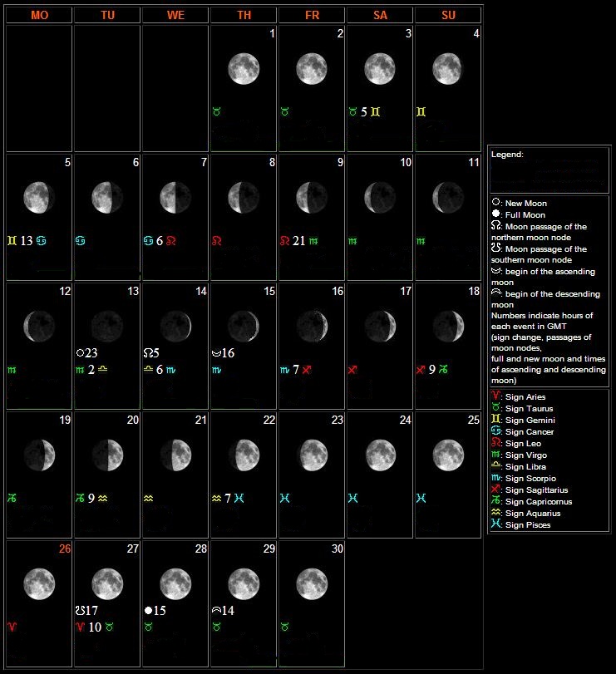Click the full moon symbol on day 28
Image resolution: width=616 pixels, height=674 pixels.
(x=148, y=610)
